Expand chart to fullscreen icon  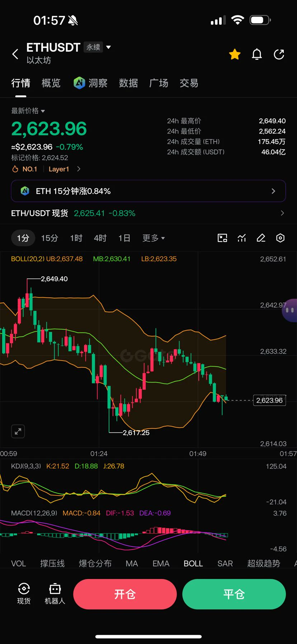point(18,431)
